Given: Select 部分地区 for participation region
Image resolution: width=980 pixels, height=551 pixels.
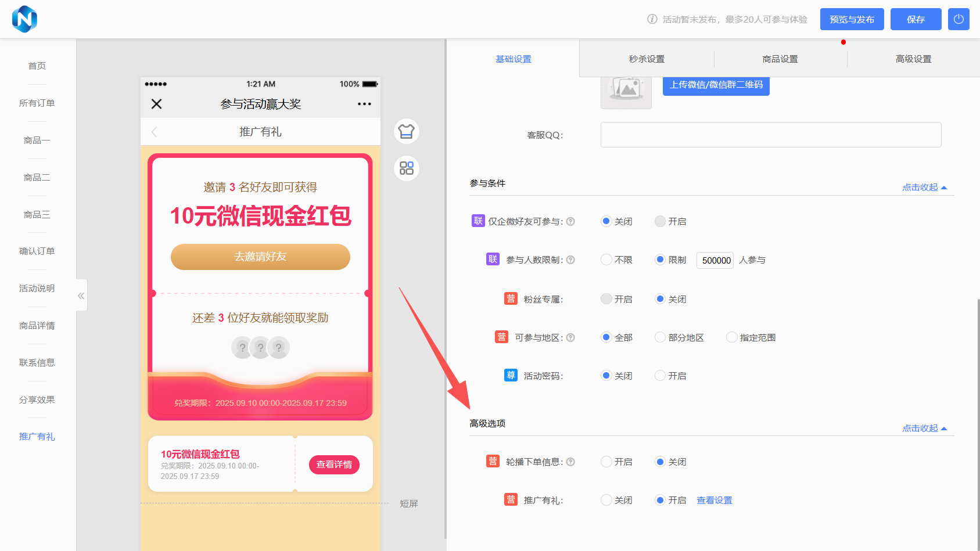Looking at the screenshot, I should pyautogui.click(x=660, y=337).
